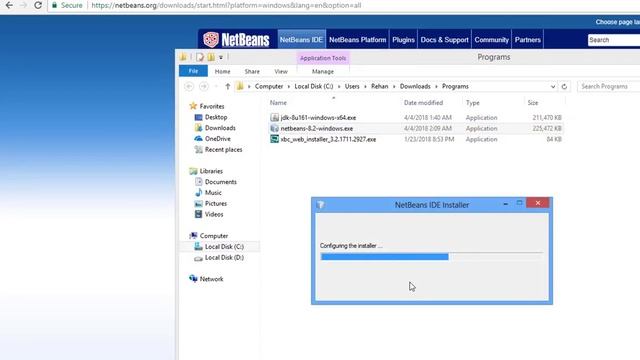The image size is (640, 360).
Task: Click Downloads in the breadcrumb path
Action: click(415, 87)
